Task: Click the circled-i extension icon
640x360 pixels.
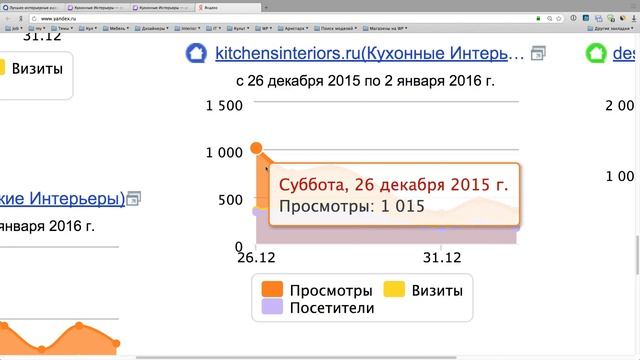Action: coord(573,18)
